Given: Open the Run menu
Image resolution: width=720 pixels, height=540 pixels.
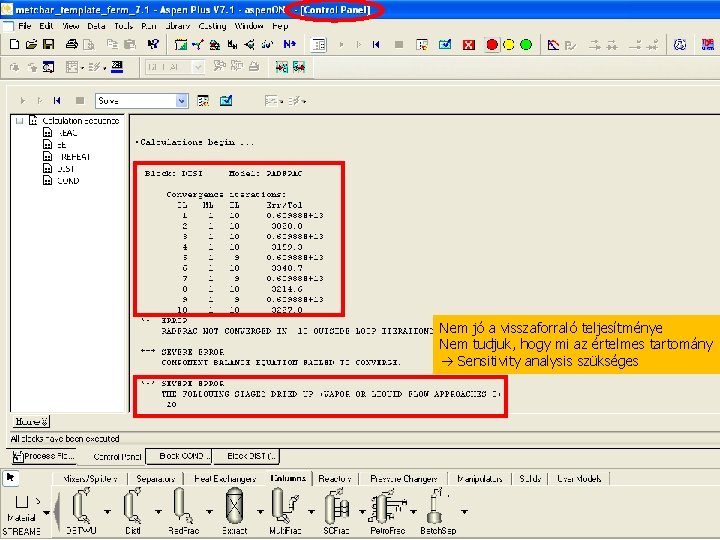Looking at the screenshot, I should coord(149,26).
